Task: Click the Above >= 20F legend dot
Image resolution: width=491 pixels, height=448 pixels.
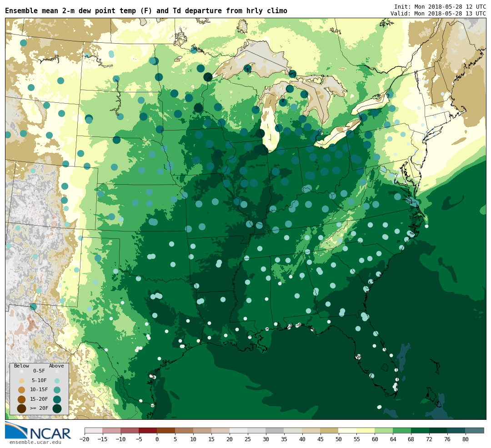Action: pos(57,408)
